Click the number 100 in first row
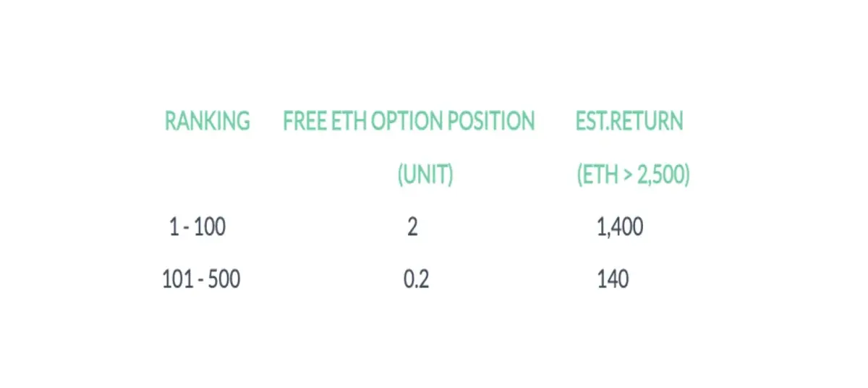 pyautogui.click(x=210, y=227)
